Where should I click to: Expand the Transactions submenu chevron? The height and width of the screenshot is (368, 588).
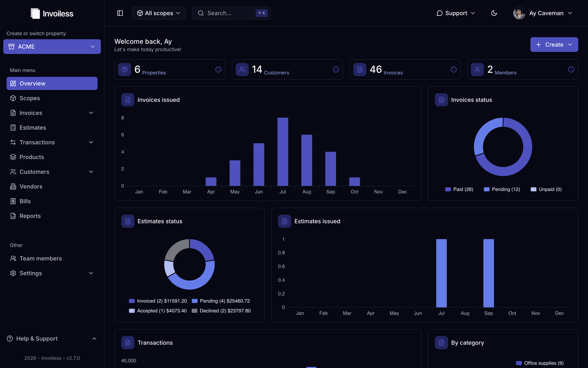(91, 142)
